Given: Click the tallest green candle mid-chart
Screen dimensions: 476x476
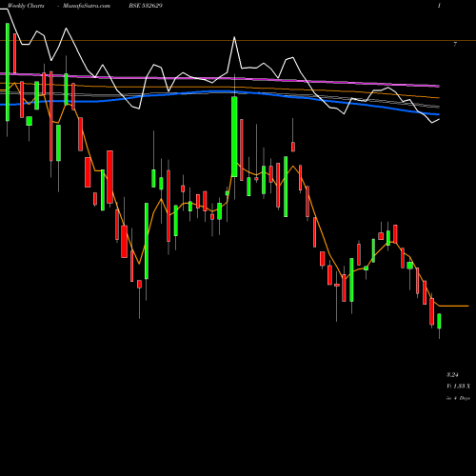Looking at the screenshot, I should coord(234,137).
